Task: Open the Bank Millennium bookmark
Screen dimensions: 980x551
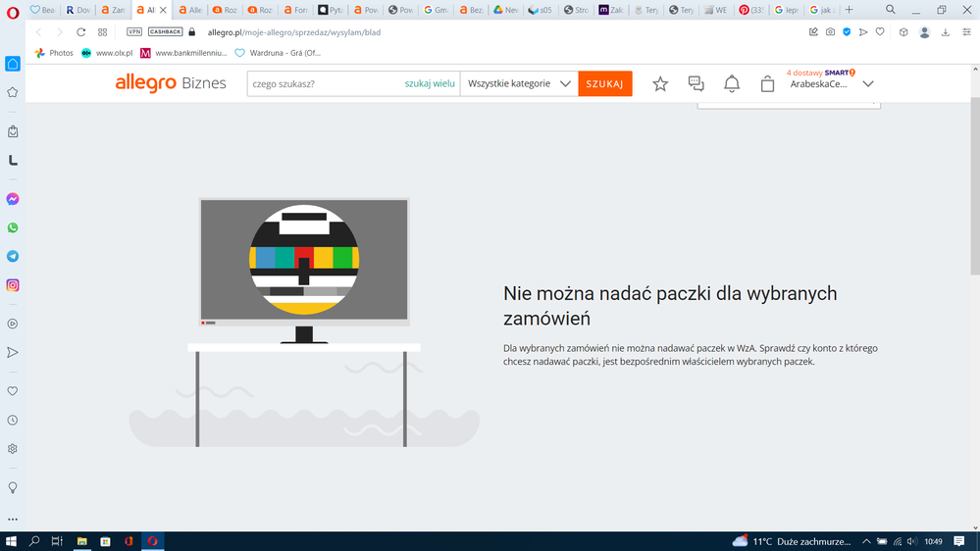Action: (183, 53)
